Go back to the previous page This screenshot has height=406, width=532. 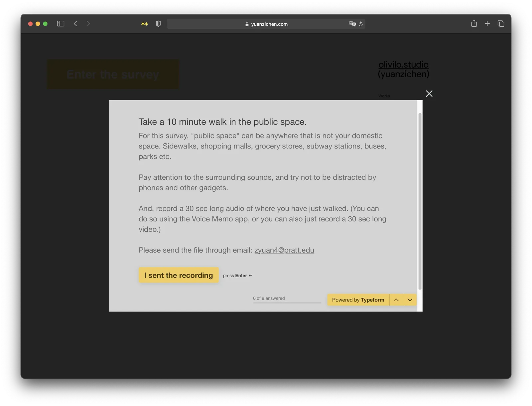(x=75, y=24)
